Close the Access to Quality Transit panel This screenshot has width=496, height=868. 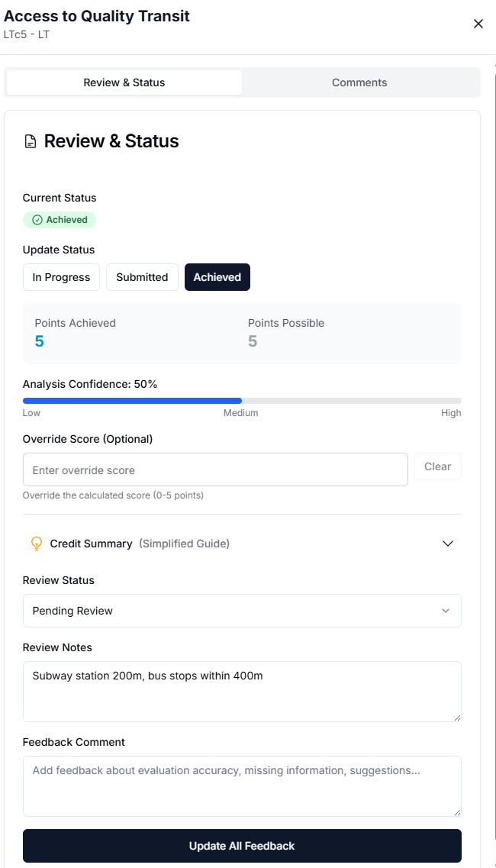[x=478, y=24]
